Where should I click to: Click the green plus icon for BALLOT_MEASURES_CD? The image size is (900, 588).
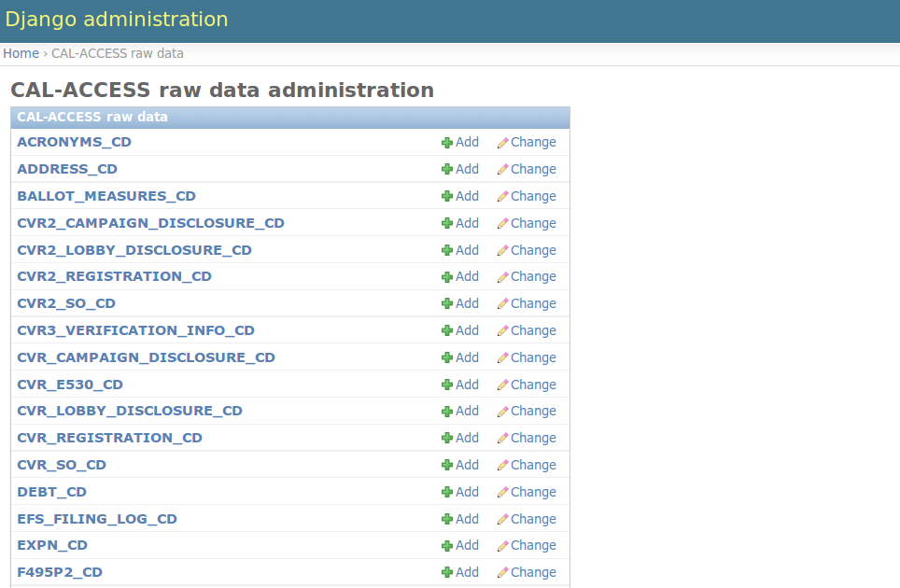[447, 197]
